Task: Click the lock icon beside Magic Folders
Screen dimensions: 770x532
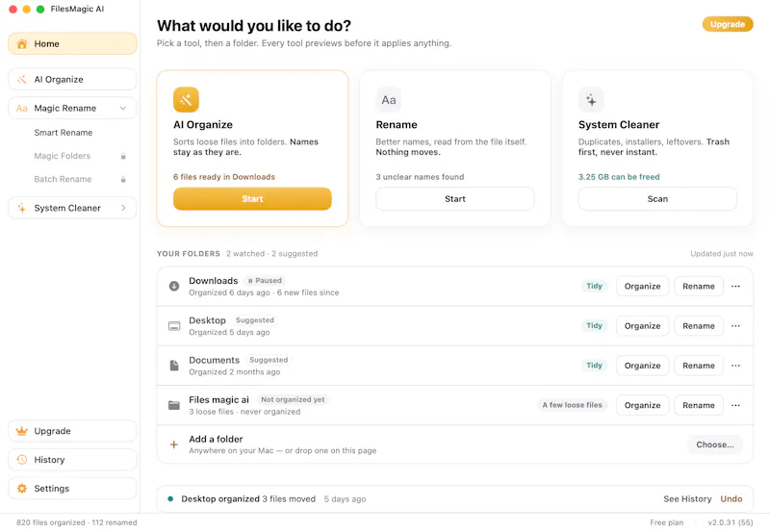Action: 123,156
